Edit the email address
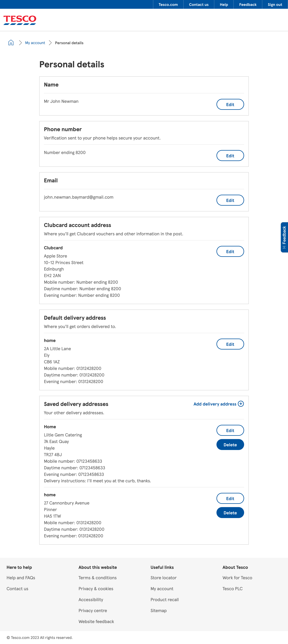This screenshot has width=288, height=644. pos(230,200)
